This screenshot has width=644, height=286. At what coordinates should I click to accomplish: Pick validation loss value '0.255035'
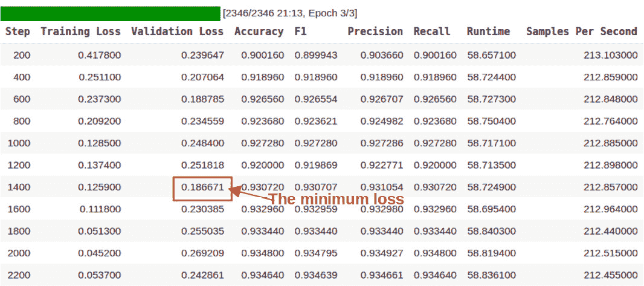(203, 232)
